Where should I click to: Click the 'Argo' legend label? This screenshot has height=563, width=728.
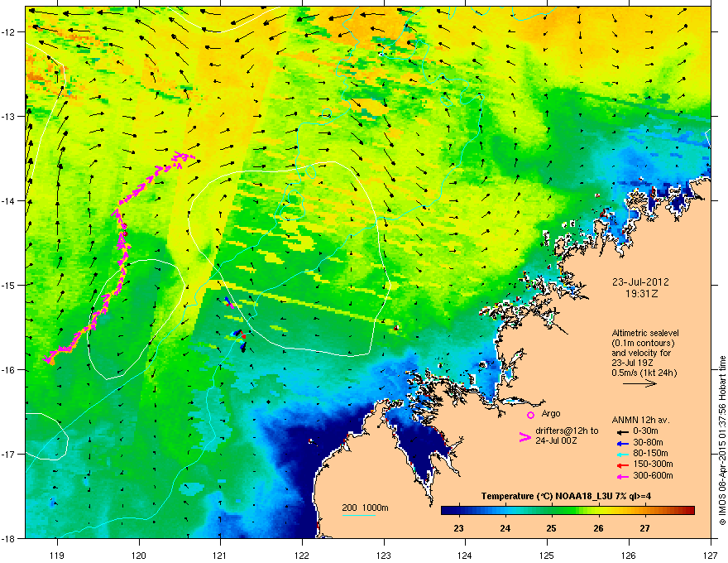pos(551,413)
